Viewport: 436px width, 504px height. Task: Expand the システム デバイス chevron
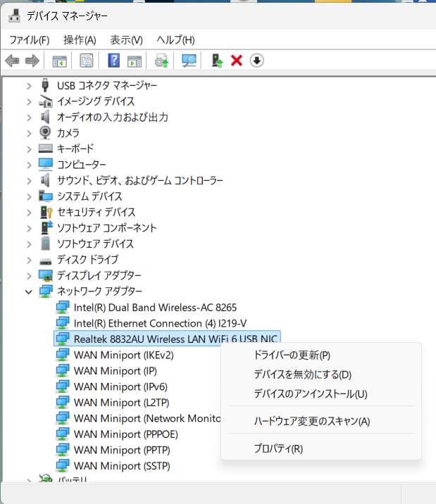pos(29,196)
